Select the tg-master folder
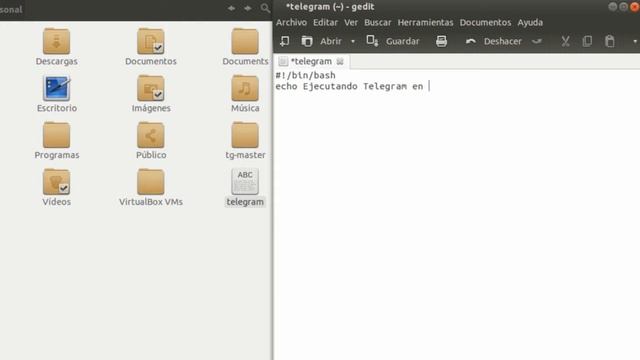Image resolution: width=640 pixels, height=360 pixels. 245,140
